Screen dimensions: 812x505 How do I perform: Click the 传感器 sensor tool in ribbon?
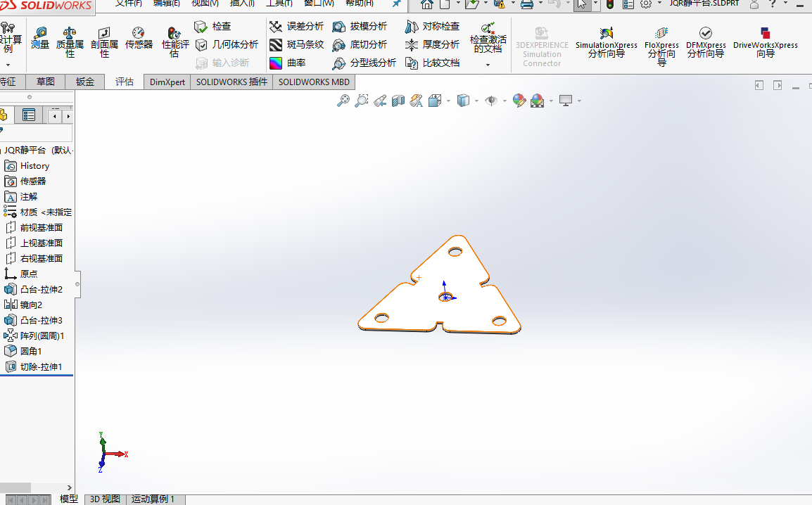coord(139,39)
